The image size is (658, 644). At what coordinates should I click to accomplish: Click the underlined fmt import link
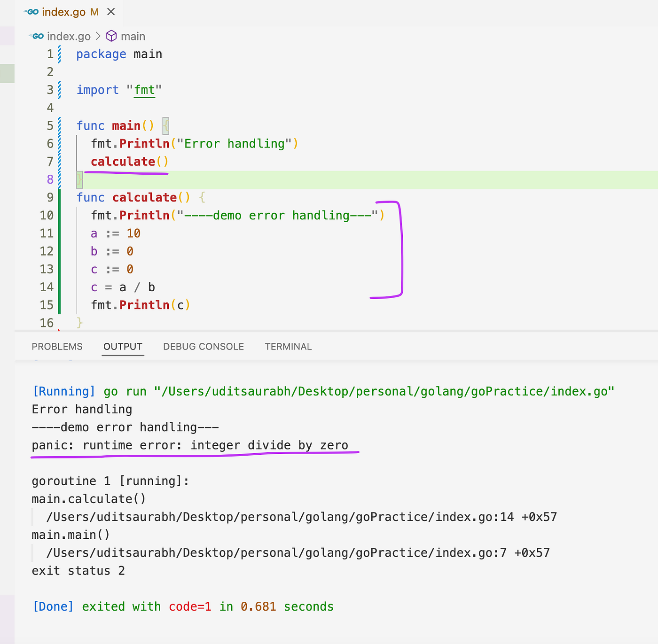(x=144, y=90)
